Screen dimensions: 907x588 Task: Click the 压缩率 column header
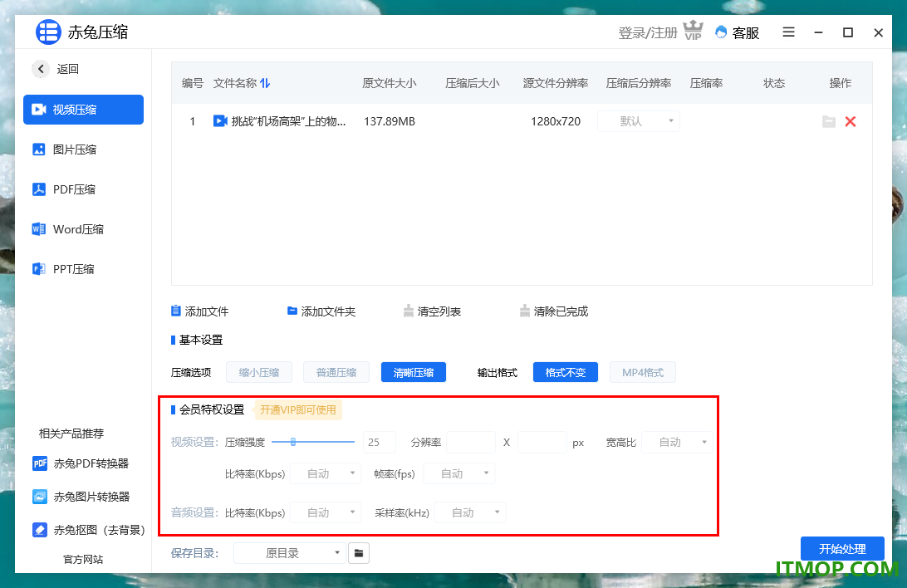click(706, 83)
